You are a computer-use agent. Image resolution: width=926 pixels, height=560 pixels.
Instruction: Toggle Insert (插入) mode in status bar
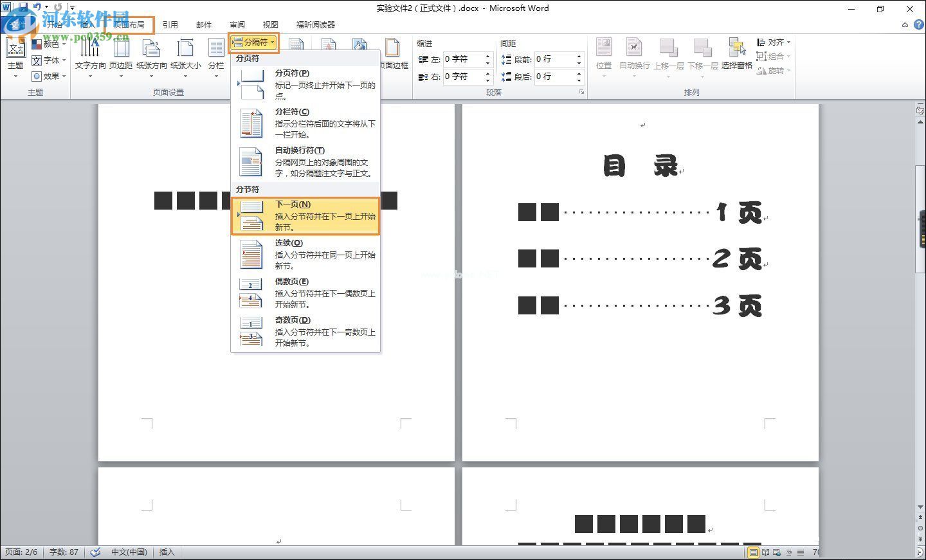[167, 552]
